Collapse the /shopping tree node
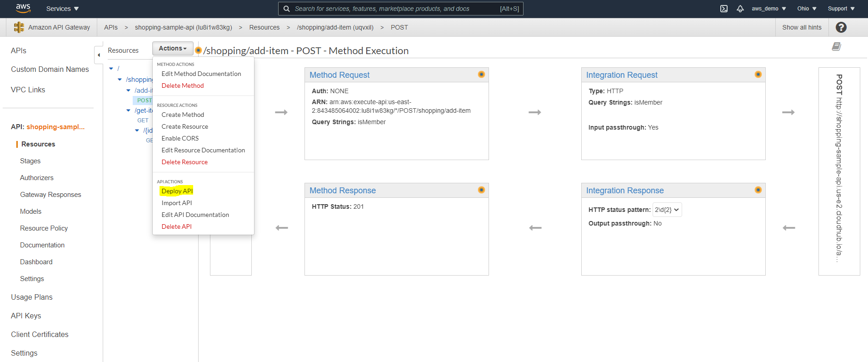Screen dimensions: 868x362 click(120, 80)
